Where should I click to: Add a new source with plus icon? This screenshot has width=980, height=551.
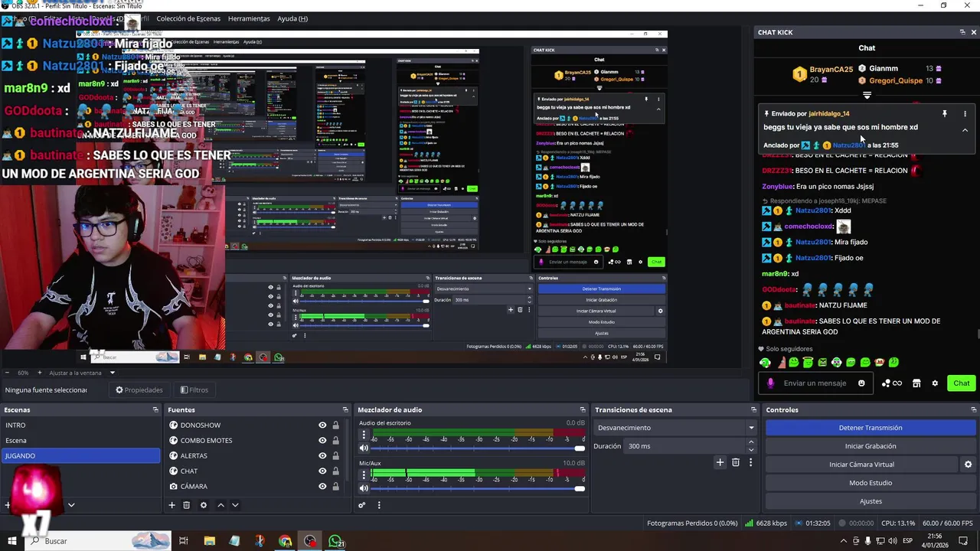pos(172,505)
